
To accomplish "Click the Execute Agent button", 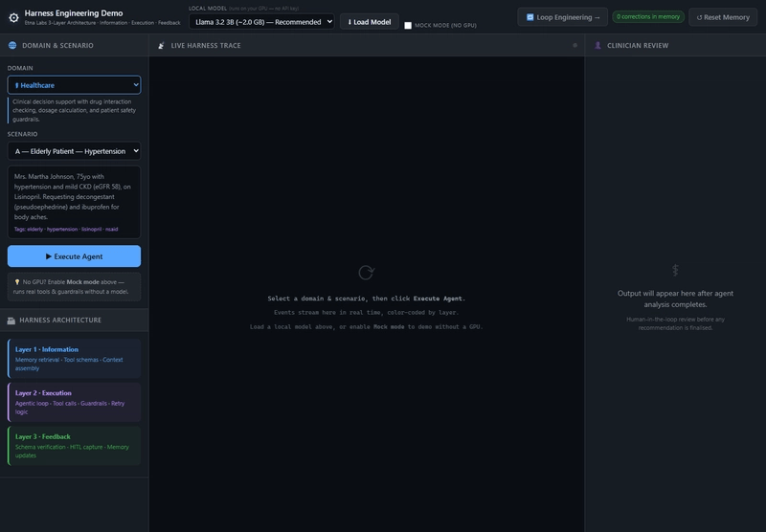I will pos(75,256).
